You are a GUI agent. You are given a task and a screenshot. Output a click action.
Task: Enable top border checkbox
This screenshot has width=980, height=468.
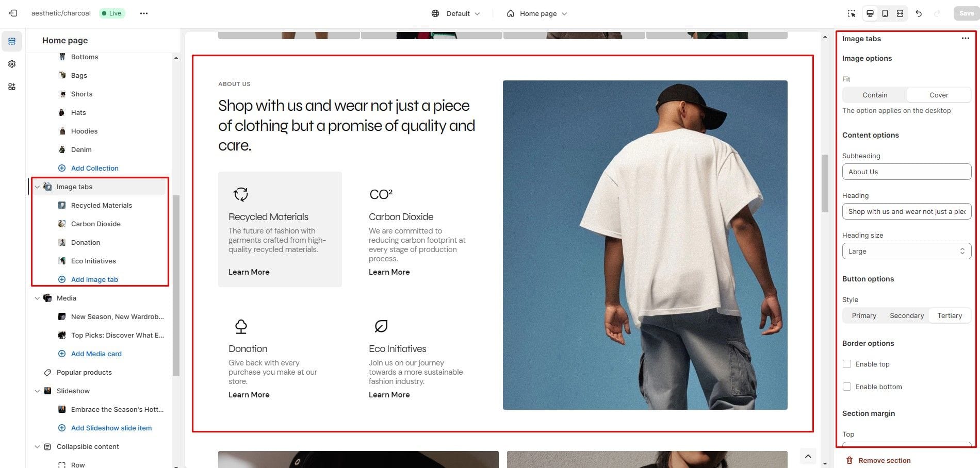tap(847, 364)
